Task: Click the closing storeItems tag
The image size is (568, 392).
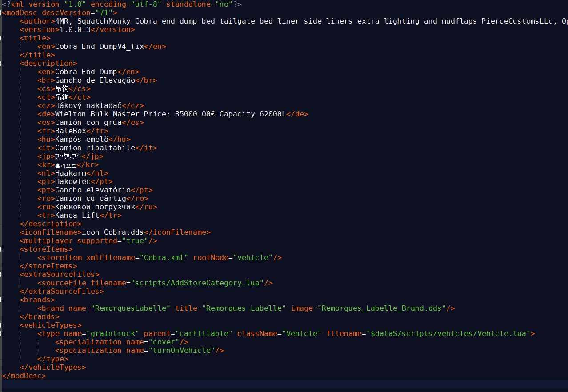Action: (x=48, y=266)
